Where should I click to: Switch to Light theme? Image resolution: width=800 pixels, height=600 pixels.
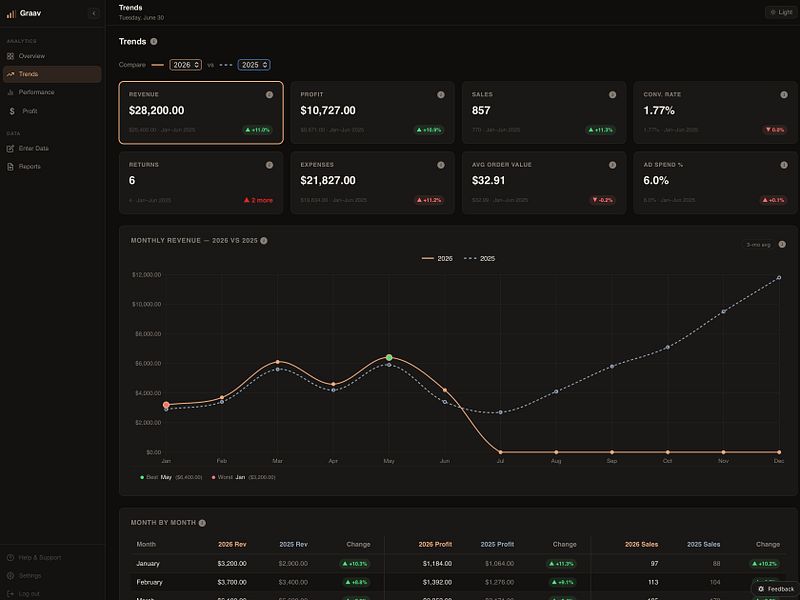click(781, 12)
